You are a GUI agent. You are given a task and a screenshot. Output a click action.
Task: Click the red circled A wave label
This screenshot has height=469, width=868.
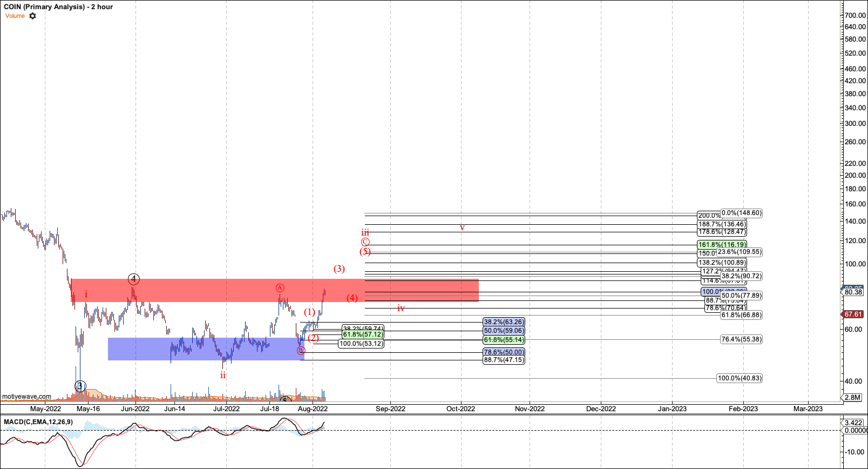tap(280, 288)
